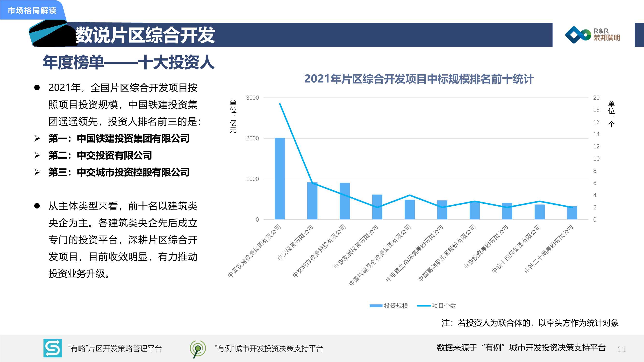Click the 有例 platform green radar icon

198,349
